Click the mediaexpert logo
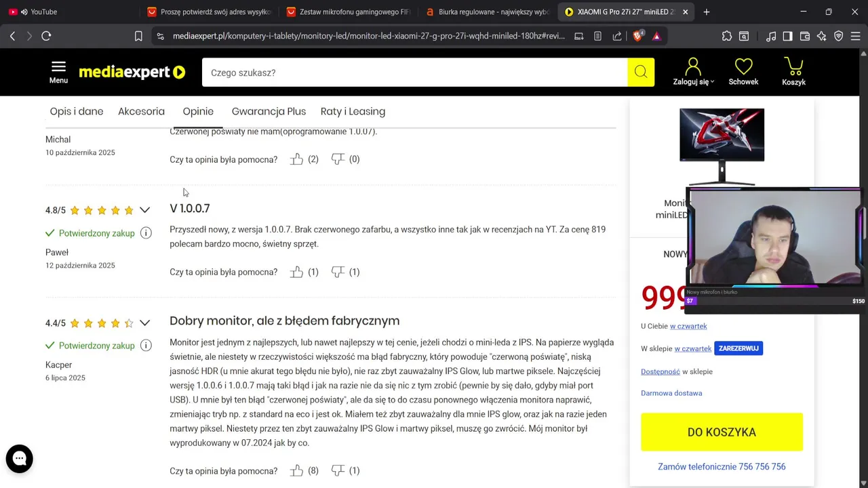Viewport: 868px width, 488px height. pyautogui.click(x=132, y=72)
